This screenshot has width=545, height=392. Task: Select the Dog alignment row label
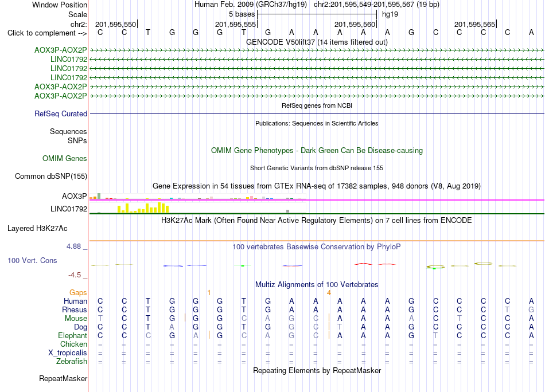pyautogui.click(x=80, y=327)
